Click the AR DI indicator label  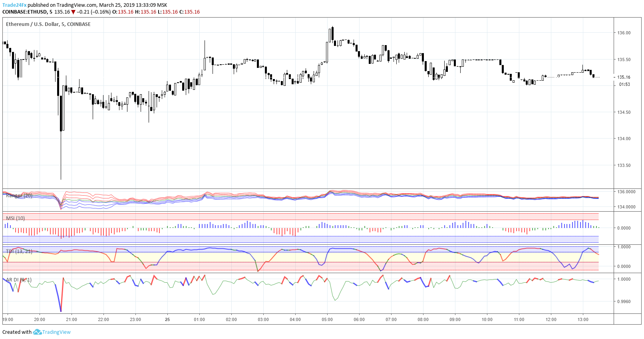(18, 280)
